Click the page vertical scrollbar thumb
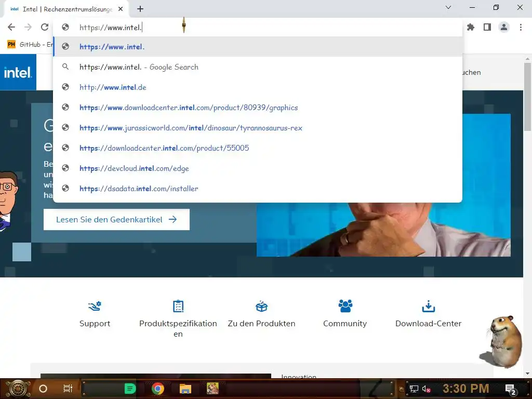This screenshot has height=399, width=532. [527, 97]
